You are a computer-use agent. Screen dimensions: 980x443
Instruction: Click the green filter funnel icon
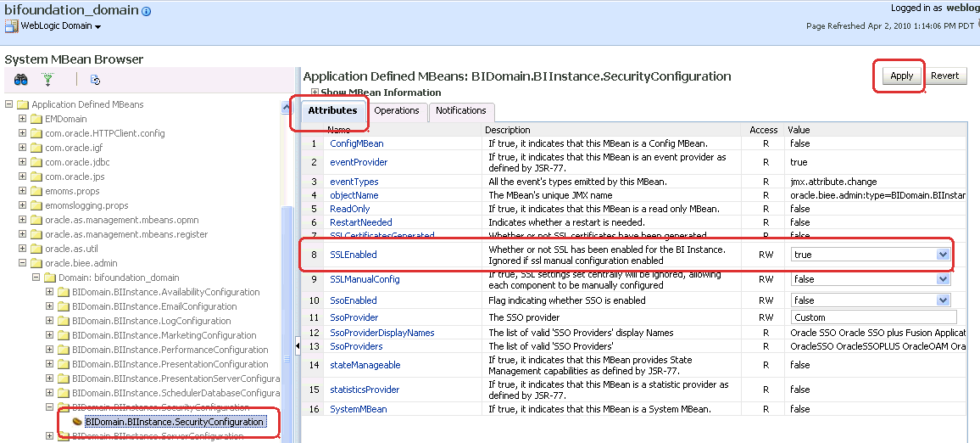(x=47, y=80)
